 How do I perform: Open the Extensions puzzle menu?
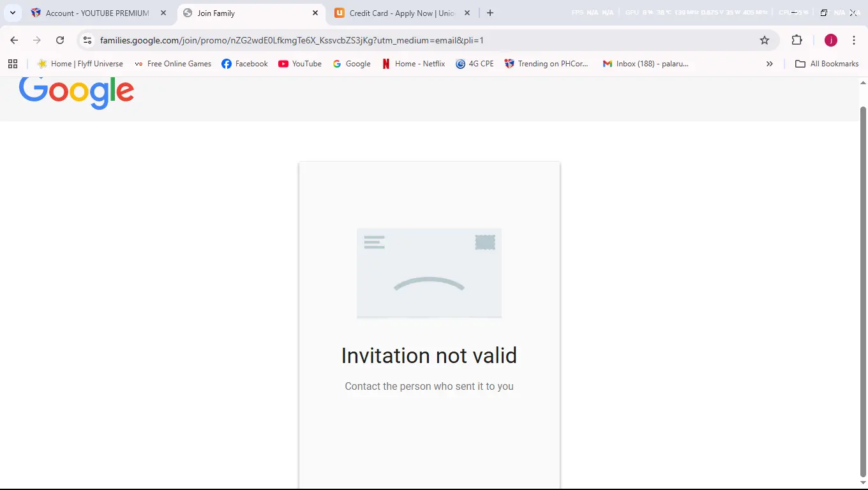[797, 40]
